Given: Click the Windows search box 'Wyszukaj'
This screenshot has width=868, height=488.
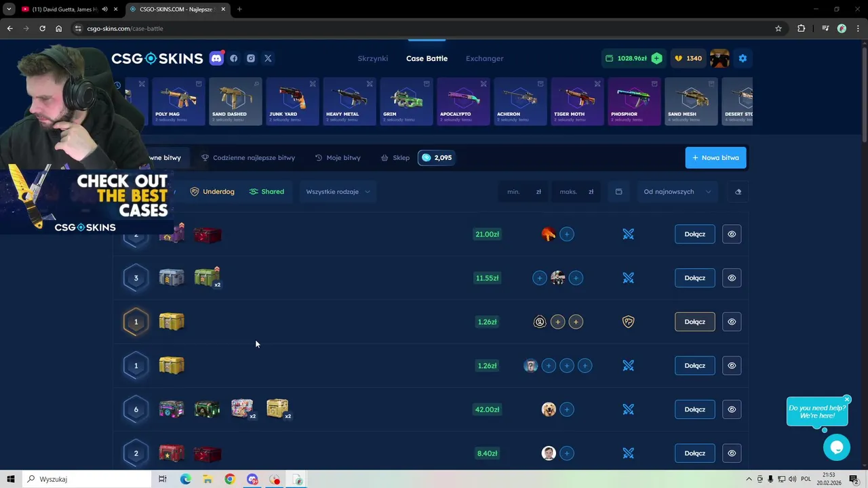Looking at the screenshot, I should (x=88, y=479).
